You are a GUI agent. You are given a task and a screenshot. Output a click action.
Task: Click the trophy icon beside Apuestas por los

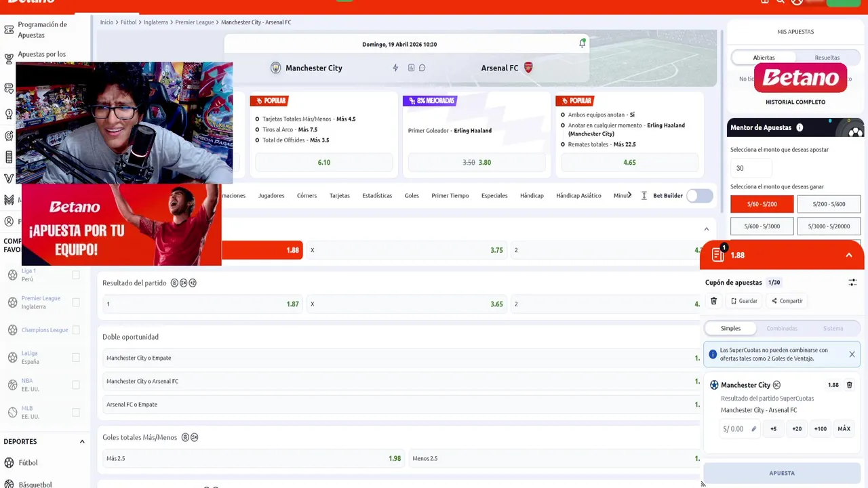coord(9,59)
